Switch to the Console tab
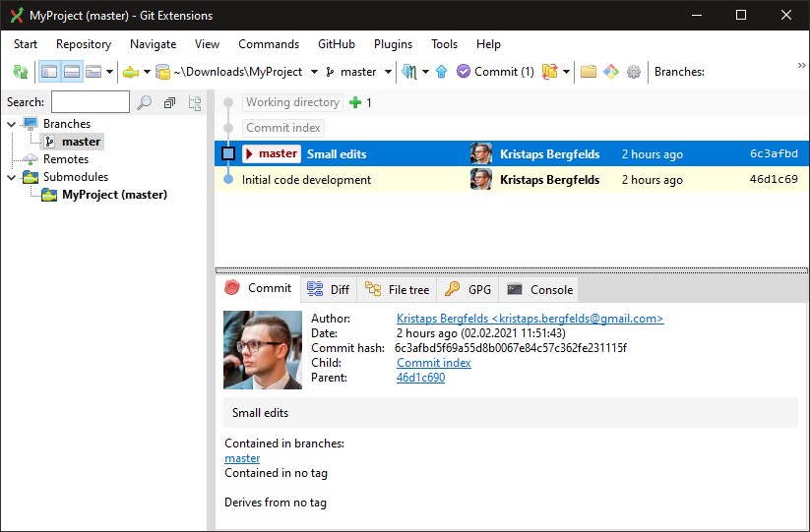The image size is (810, 532). pos(539,289)
